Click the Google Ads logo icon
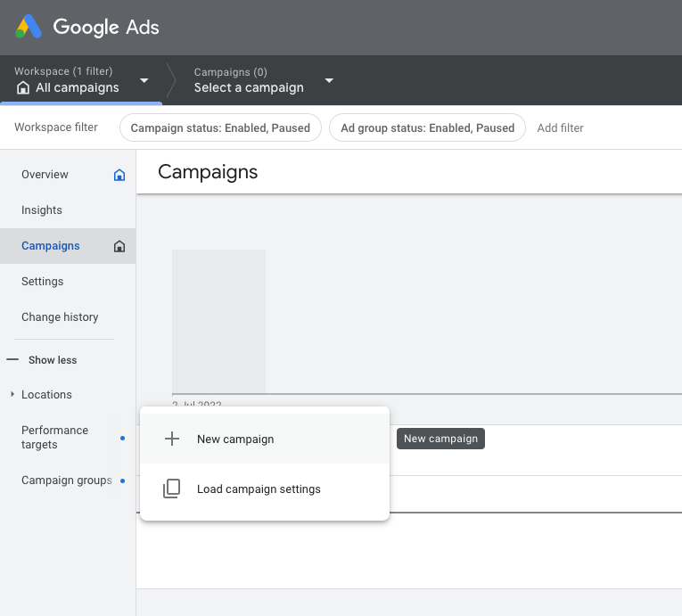The width and height of the screenshot is (682, 616). (x=29, y=27)
